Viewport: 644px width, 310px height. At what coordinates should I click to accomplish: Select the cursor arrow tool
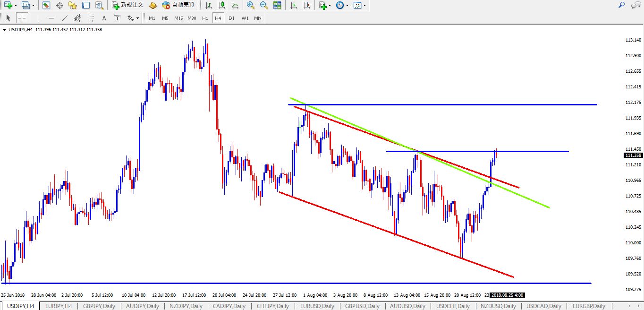click(x=8, y=18)
